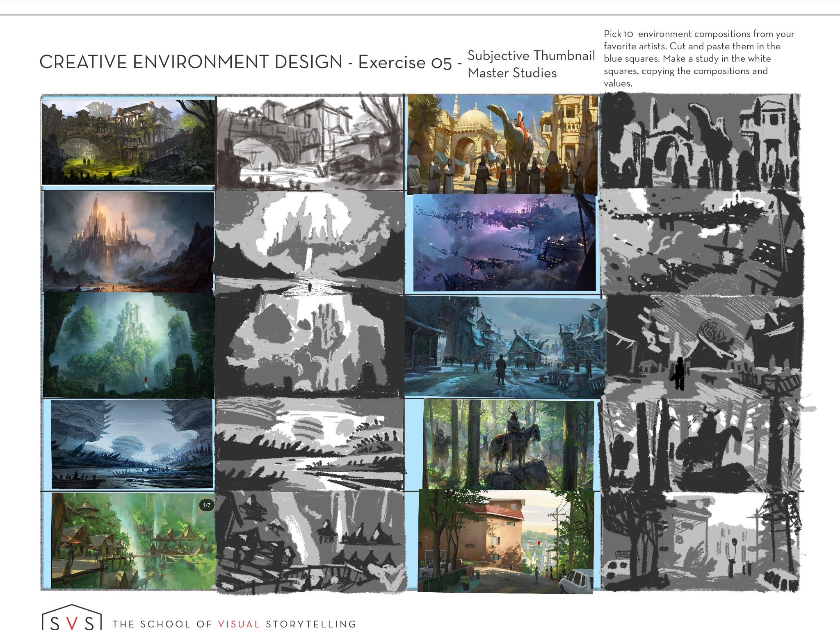The image size is (840, 630).
Task: Select the desert city with camel creature painting
Action: [x=502, y=144]
